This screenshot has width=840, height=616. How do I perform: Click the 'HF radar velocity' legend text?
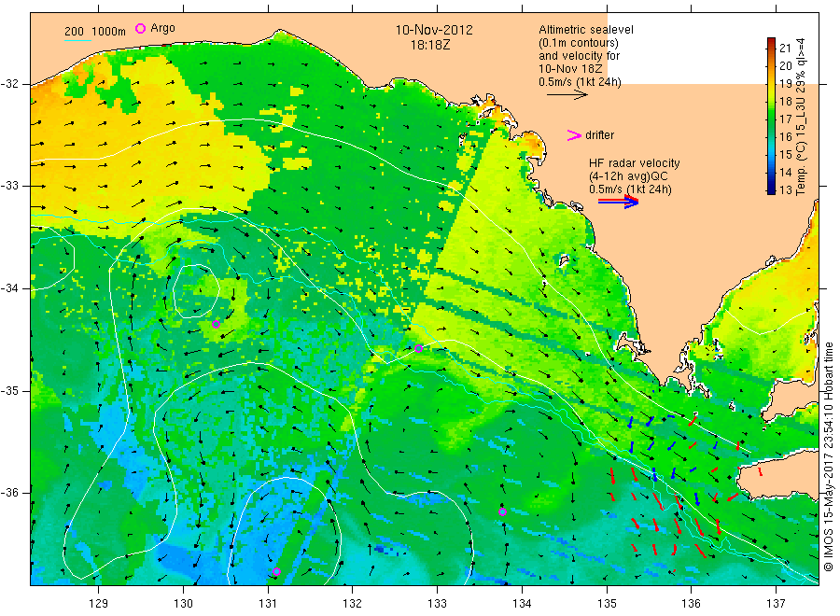[635, 162]
